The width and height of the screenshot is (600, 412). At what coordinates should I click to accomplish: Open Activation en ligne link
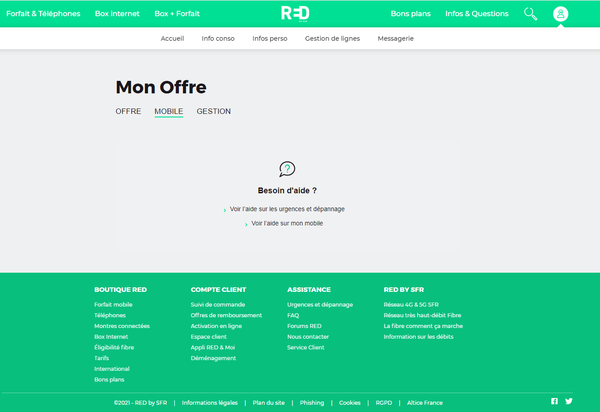[216, 326]
